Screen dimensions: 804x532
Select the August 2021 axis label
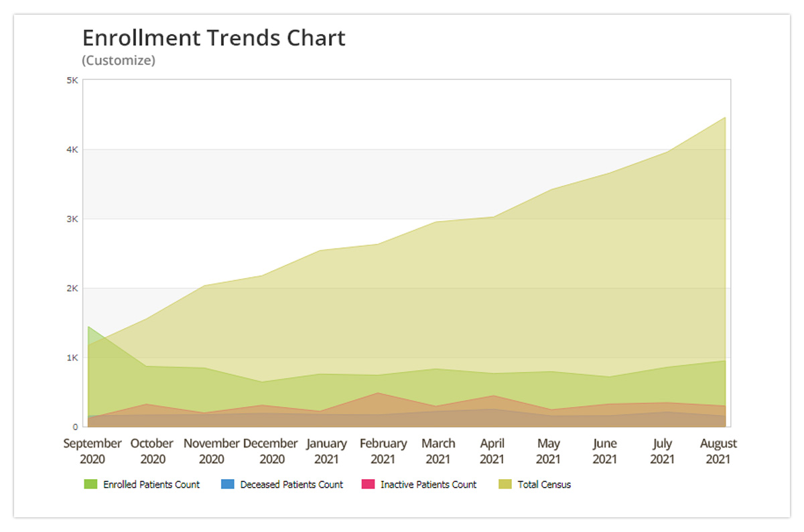point(718,451)
